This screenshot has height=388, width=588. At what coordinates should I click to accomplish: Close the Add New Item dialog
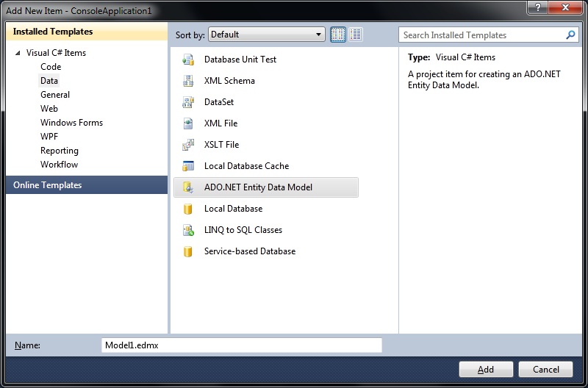click(565, 7)
